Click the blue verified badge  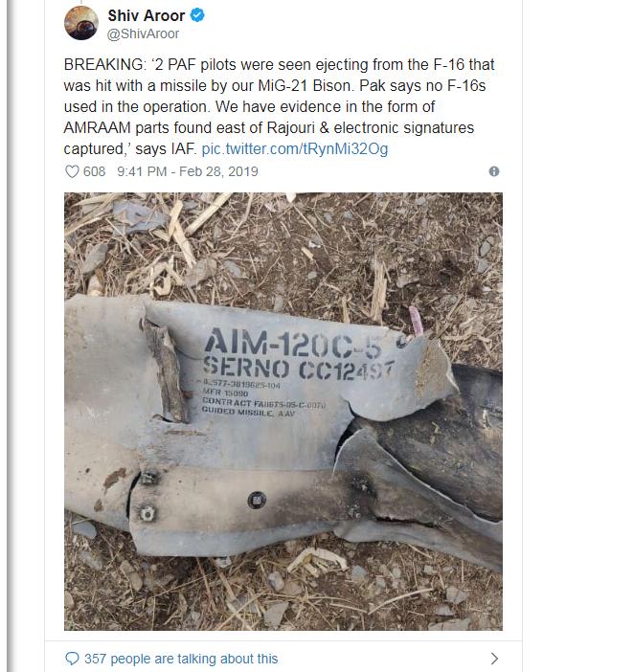click(197, 15)
